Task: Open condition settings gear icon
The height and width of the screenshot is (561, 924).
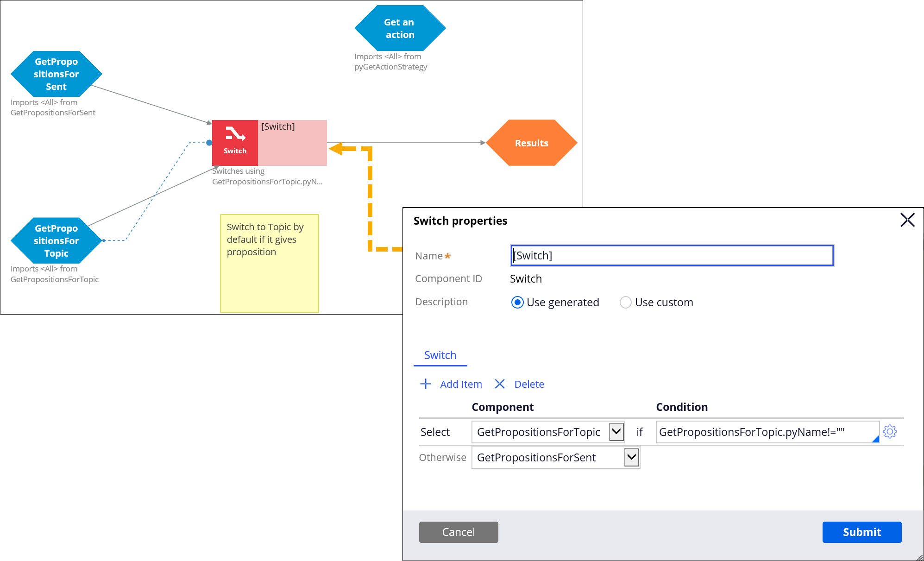Action: pyautogui.click(x=889, y=432)
